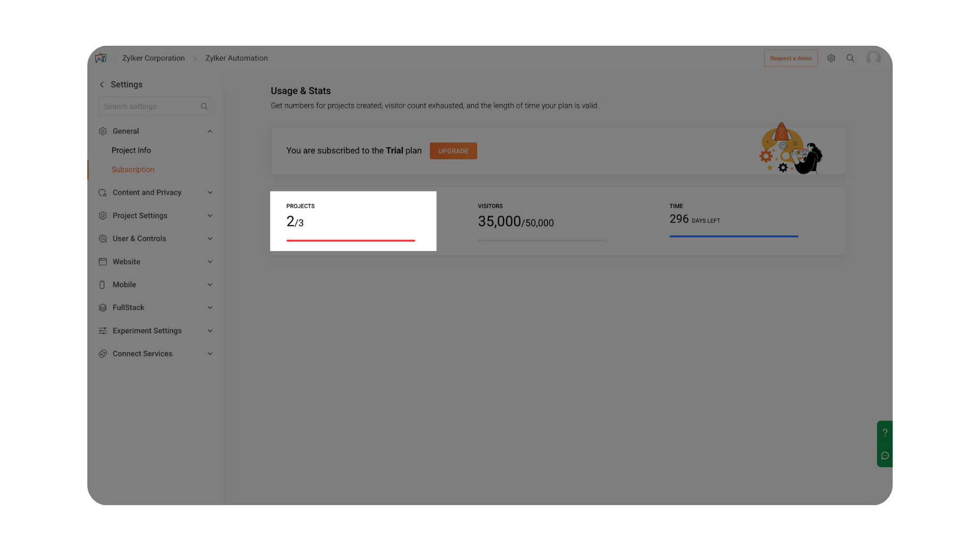Image resolution: width=980 pixels, height=551 pixels.
Task: Open Zylker Corporation breadcrumb link
Action: (153, 58)
